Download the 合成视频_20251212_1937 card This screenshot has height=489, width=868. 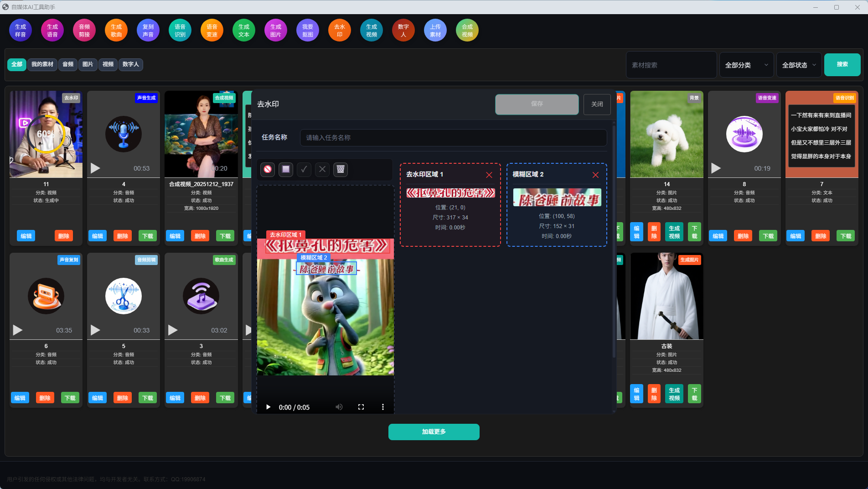(225, 236)
